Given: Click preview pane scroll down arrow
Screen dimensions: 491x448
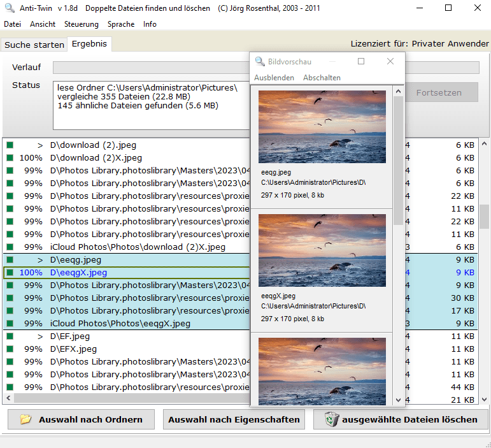Looking at the screenshot, I should [398, 400].
